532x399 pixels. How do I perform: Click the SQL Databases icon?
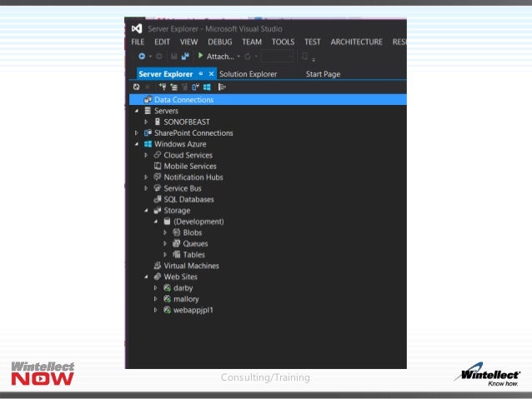[157, 199]
